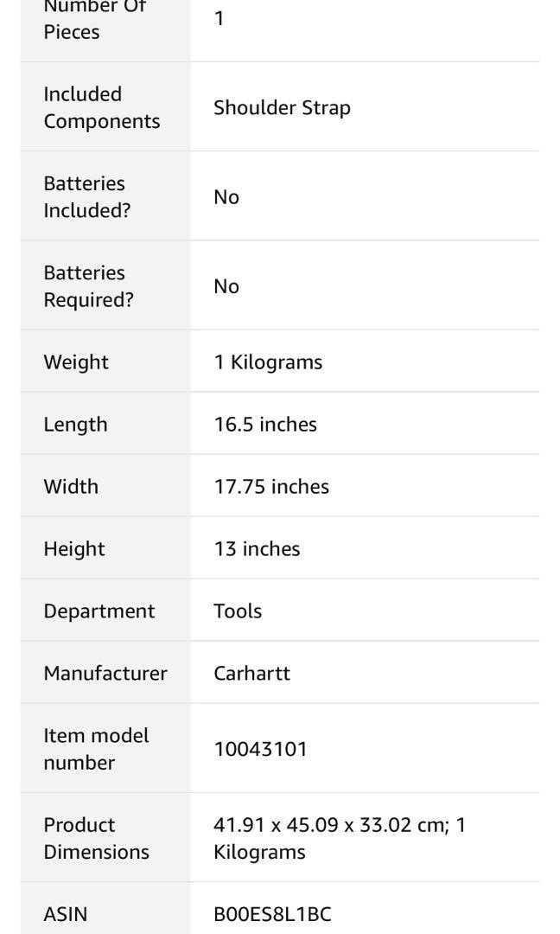This screenshot has width=560, height=934.
Task: Click the "17.75 inches" width value
Action: coord(271,486)
